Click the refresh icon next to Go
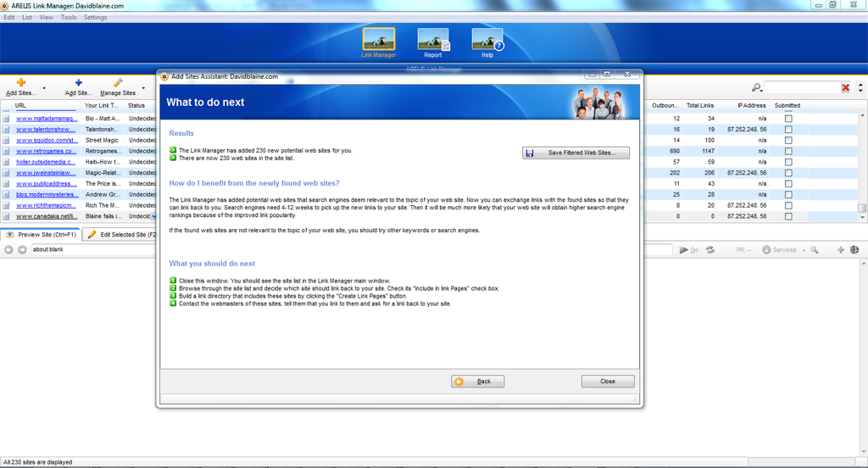Viewport: 868px width, 468px height. (710, 250)
